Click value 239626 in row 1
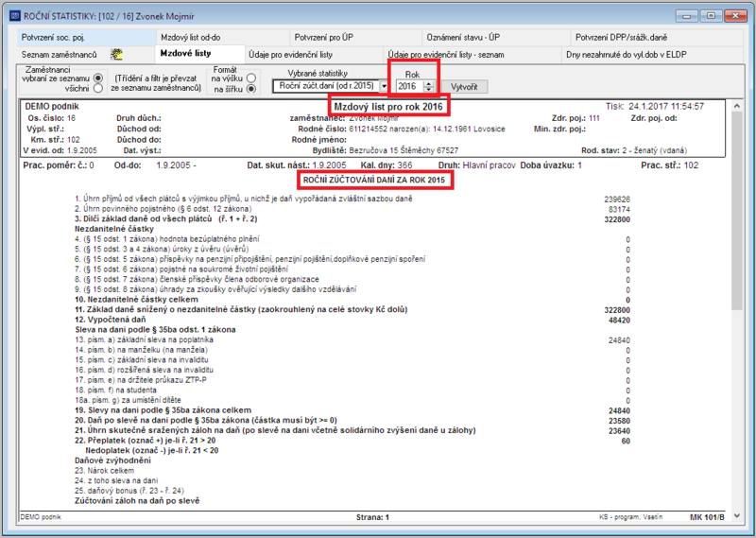The image size is (756, 538). (617, 200)
